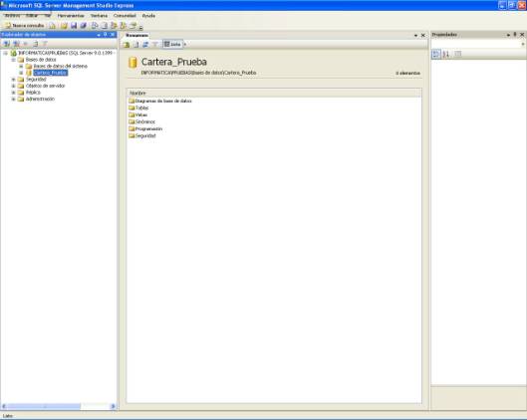Click the Nueva consulta toolbar button

pos(25,26)
